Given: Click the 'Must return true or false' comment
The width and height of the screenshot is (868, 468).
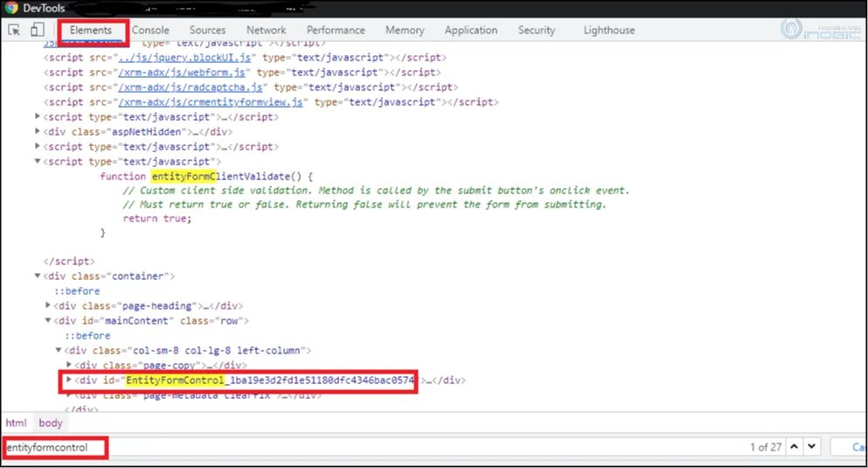Looking at the screenshot, I should pos(365,205).
